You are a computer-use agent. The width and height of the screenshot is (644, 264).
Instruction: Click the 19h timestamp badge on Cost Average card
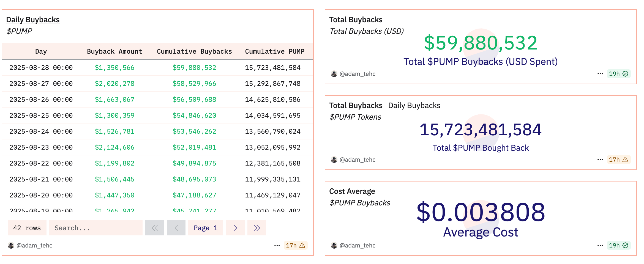(x=615, y=245)
